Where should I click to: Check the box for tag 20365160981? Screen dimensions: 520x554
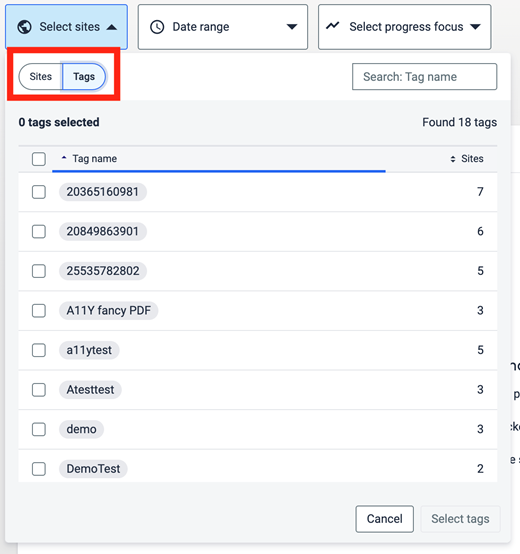(x=39, y=192)
